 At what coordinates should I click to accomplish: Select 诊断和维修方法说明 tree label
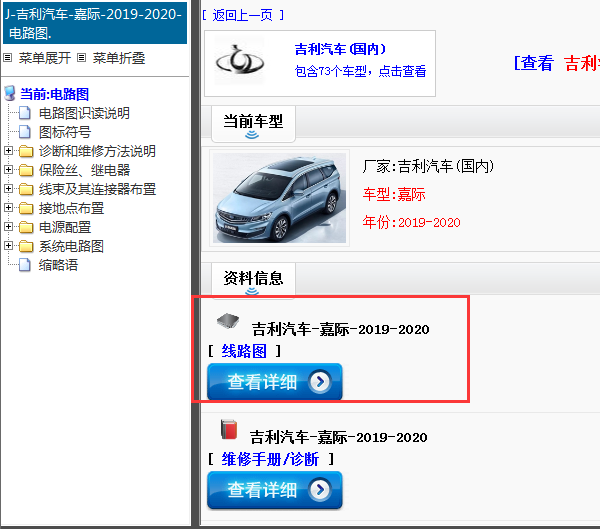(x=97, y=151)
